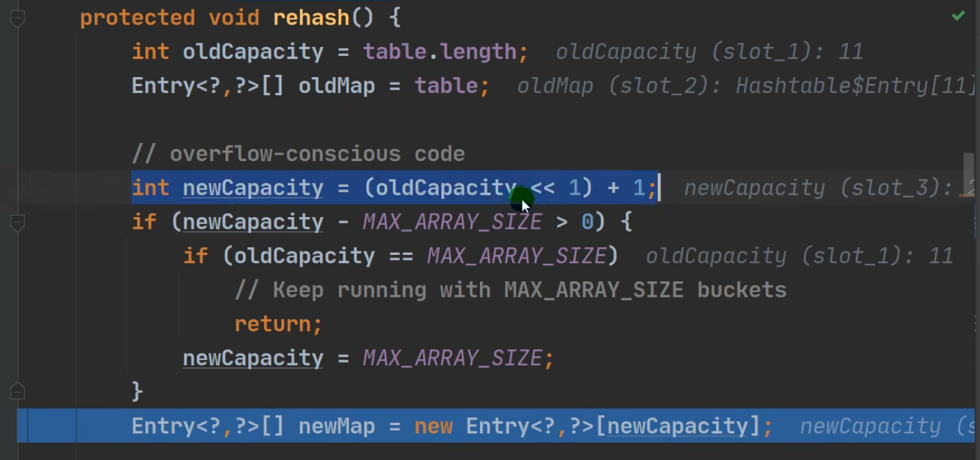Collapse the if-block fold marker in gutter
The width and height of the screenshot is (980, 460).
pyautogui.click(x=18, y=222)
